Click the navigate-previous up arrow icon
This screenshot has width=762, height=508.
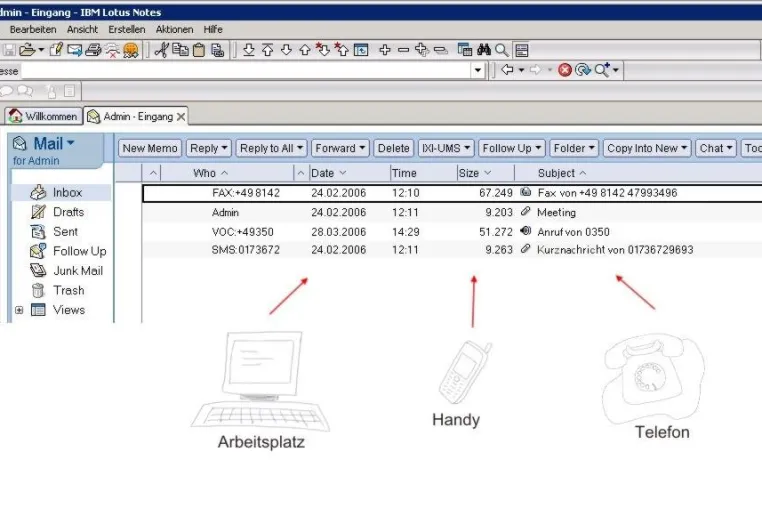(305, 50)
